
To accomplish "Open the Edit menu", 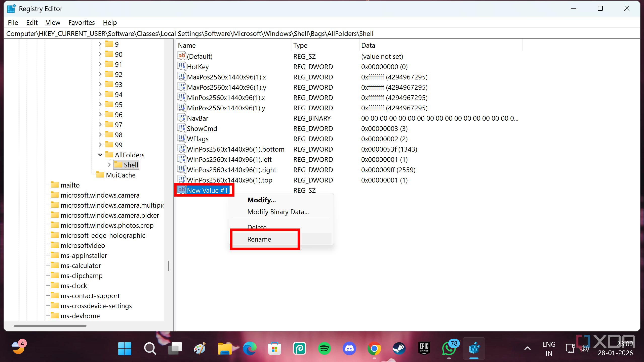I will coord(32,23).
